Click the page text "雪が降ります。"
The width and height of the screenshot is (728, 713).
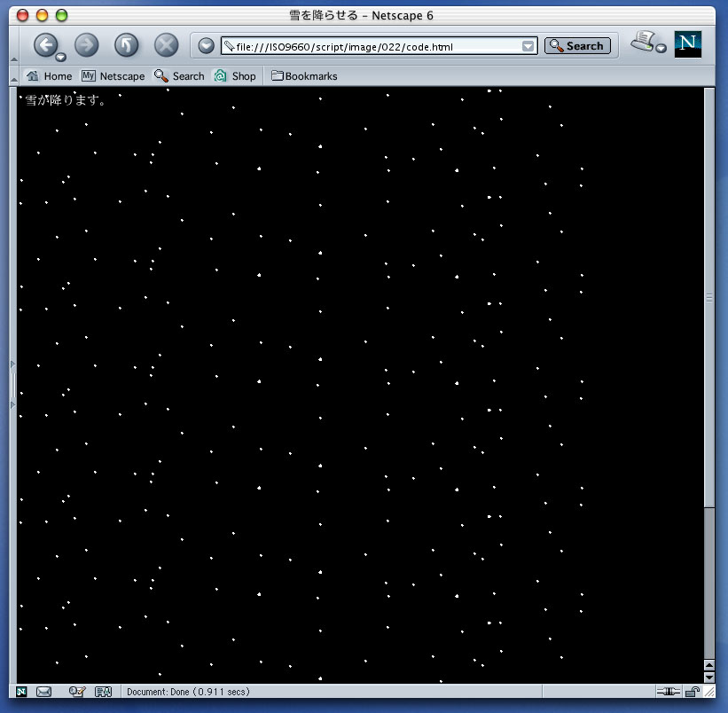pos(66,100)
